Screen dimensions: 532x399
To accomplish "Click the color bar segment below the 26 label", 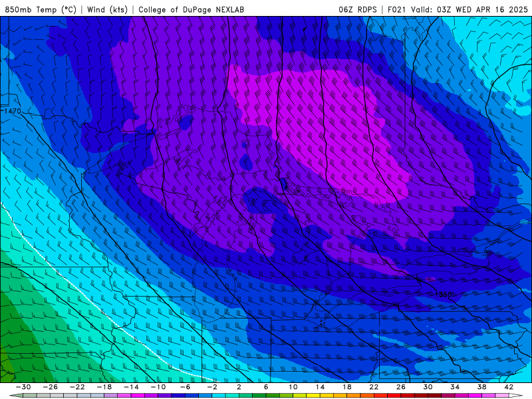I will click(x=408, y=396).
